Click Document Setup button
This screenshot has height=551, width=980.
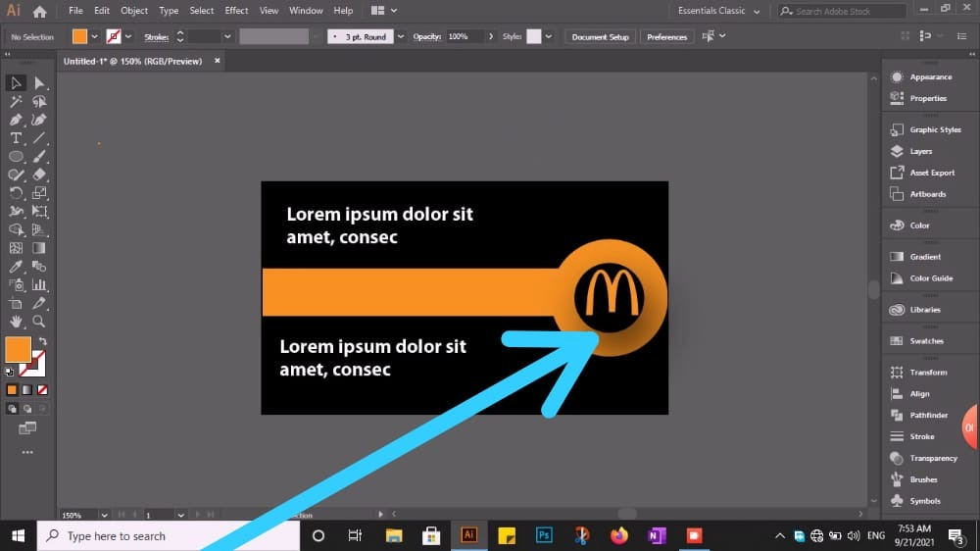[x=600, y=37]
